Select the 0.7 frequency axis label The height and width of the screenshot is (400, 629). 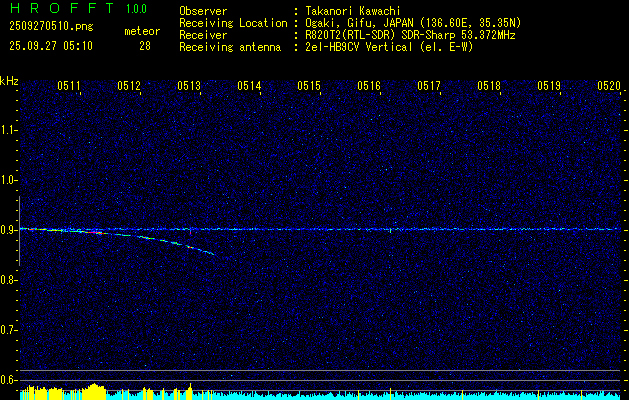tap(9, 329)
